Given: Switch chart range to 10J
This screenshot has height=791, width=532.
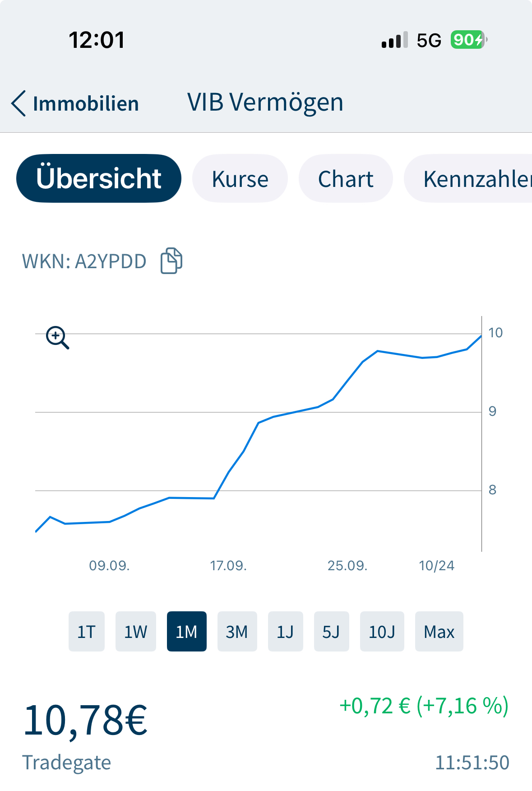Looking at the screenshot, I should [x=382, y=631].
